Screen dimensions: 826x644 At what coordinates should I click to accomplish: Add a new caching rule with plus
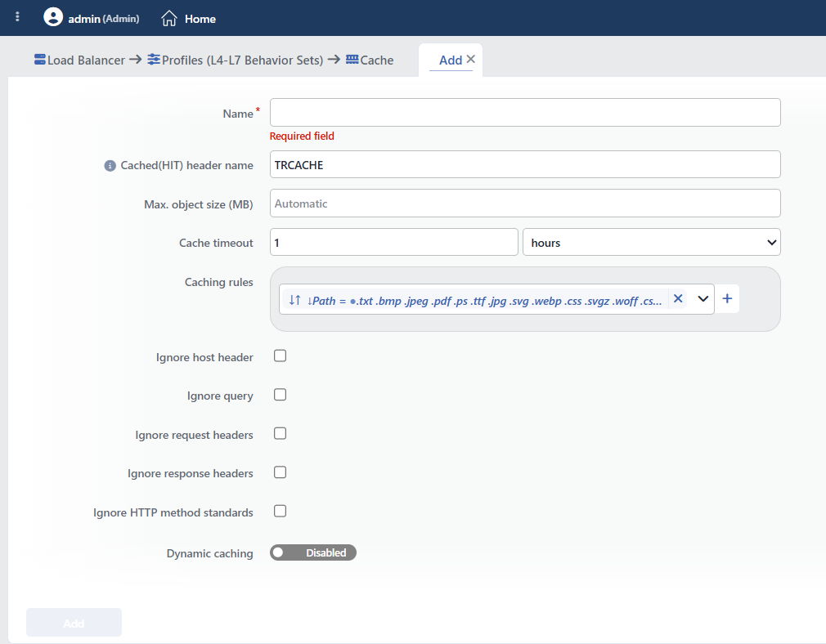727,298
